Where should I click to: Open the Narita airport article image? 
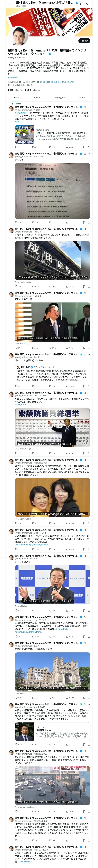[x=52, y=260]
